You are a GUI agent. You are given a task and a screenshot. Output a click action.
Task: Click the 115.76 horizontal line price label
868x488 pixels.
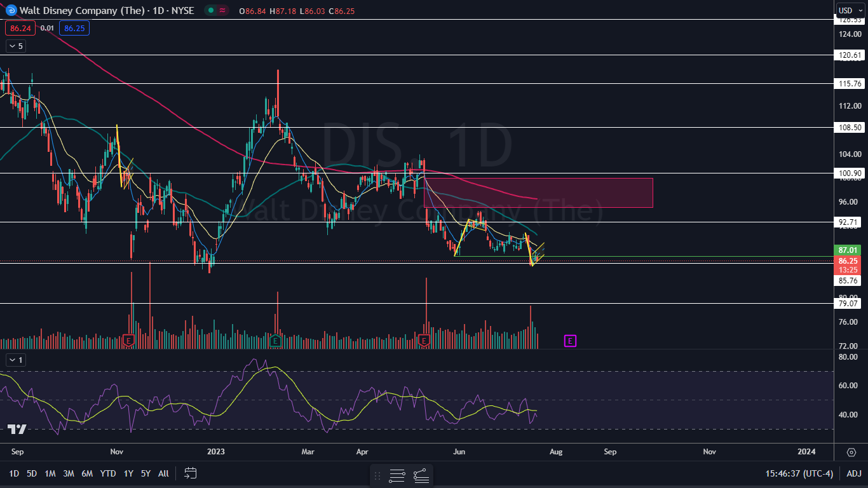point(850,83)
